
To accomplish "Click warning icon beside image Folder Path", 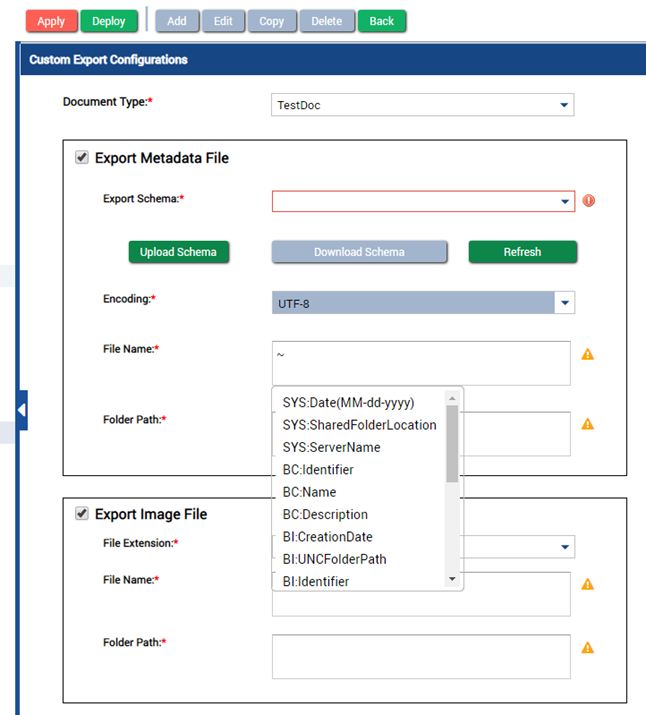I will click(x=588, y=647).
